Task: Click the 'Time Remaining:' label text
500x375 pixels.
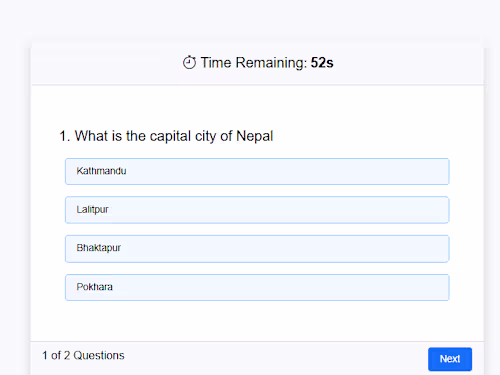Action: pos(254,63)
